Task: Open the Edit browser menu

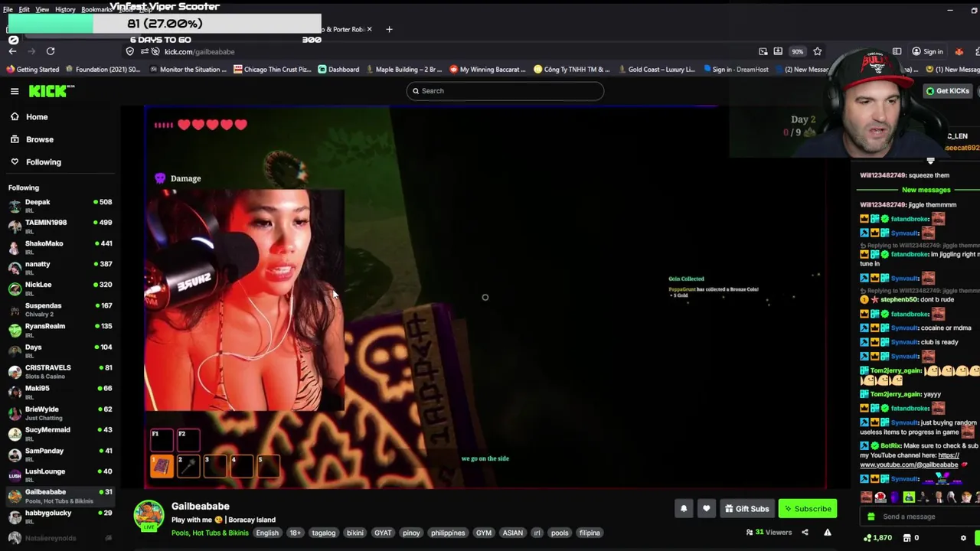Action: (x=24, y=9)
